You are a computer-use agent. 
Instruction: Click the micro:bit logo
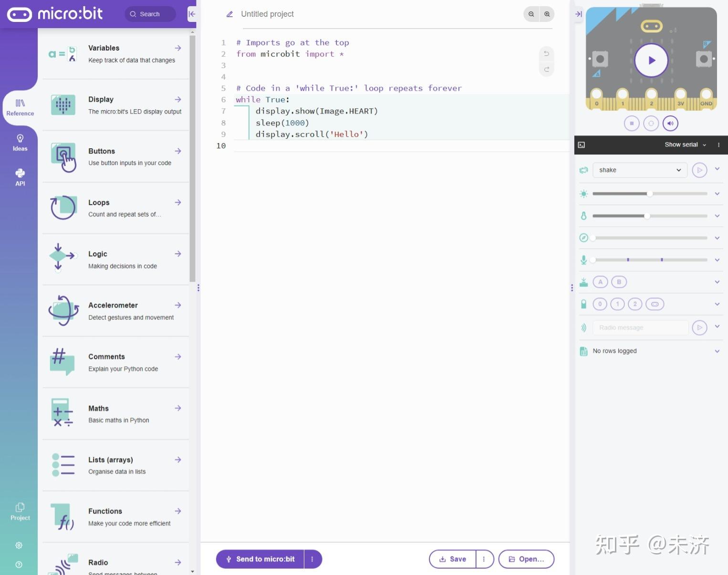point(55,14)
